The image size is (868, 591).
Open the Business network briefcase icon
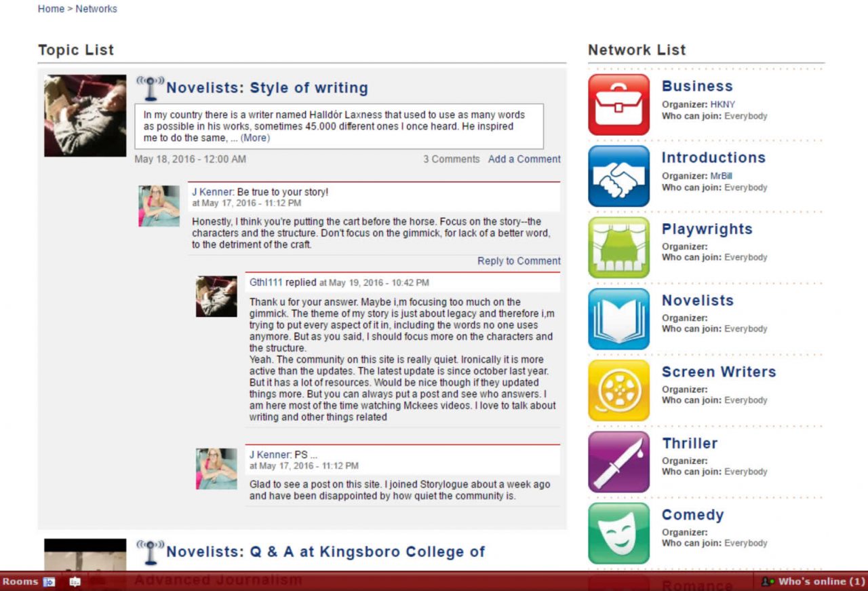pos(618,104)
